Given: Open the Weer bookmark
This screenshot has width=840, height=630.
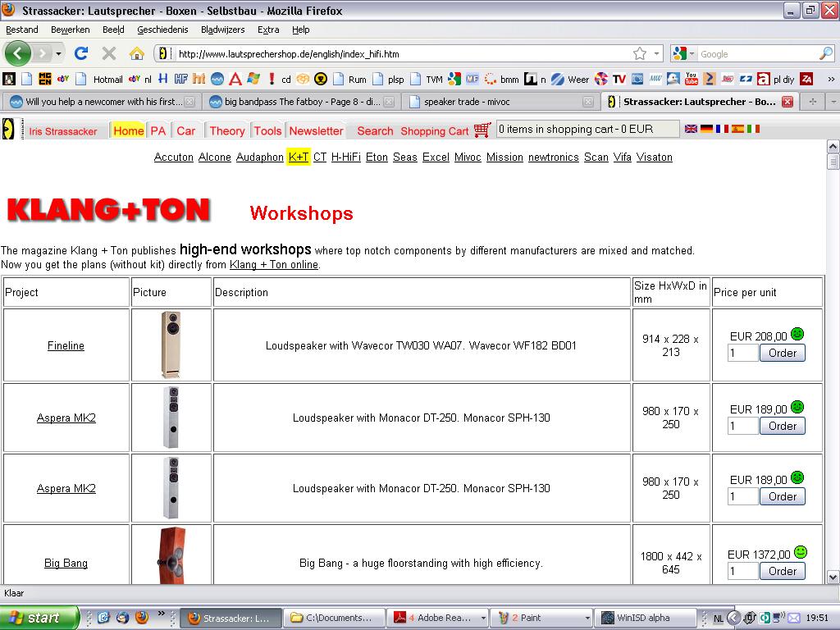Looking at the screenshot, I should (x=571, y=80).
